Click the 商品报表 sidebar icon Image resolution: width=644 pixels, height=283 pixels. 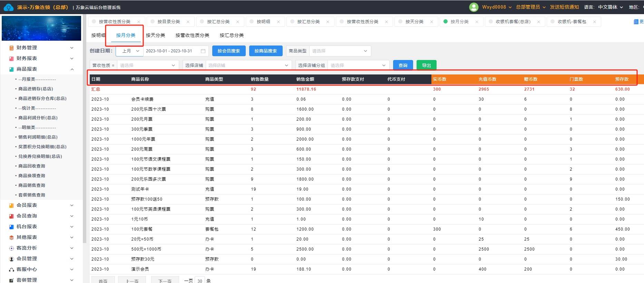(11, 69)
